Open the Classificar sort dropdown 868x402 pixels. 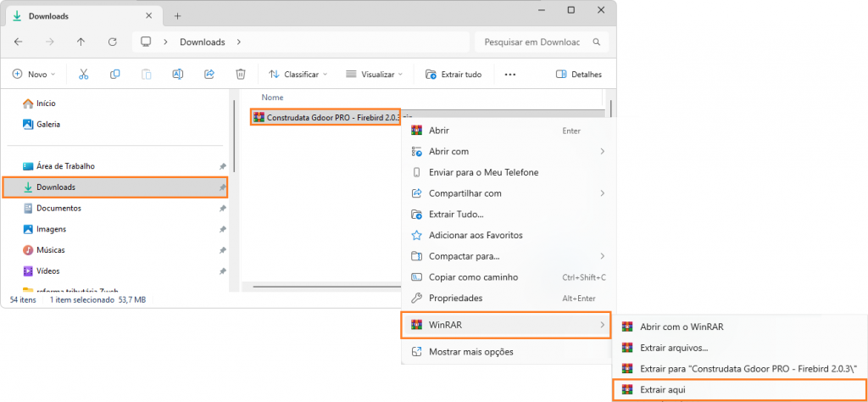tap(298, 74)
